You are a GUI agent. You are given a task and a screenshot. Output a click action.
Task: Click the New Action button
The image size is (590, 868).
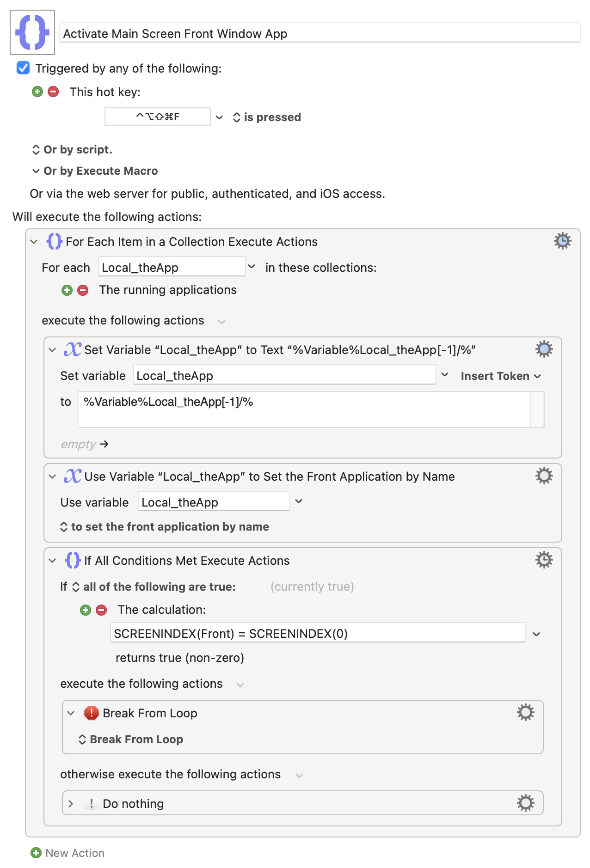click(x=68, y=853)
